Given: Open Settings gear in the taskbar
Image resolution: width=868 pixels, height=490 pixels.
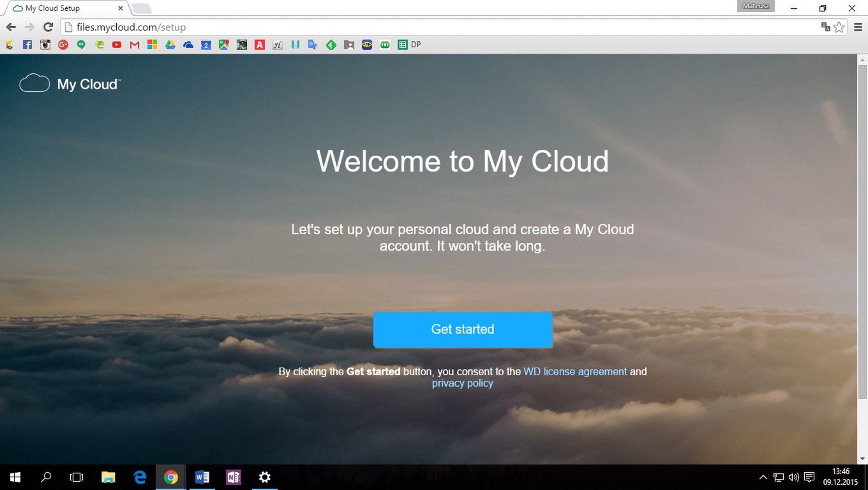Looking at the screenshot, I should click(264, 477).
